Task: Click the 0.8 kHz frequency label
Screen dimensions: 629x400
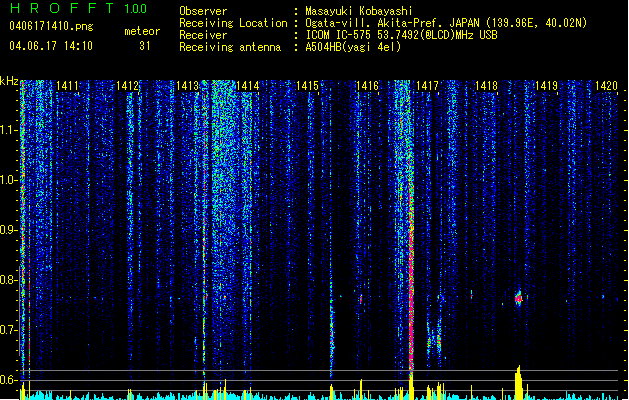Action: (x=9, y=280)
